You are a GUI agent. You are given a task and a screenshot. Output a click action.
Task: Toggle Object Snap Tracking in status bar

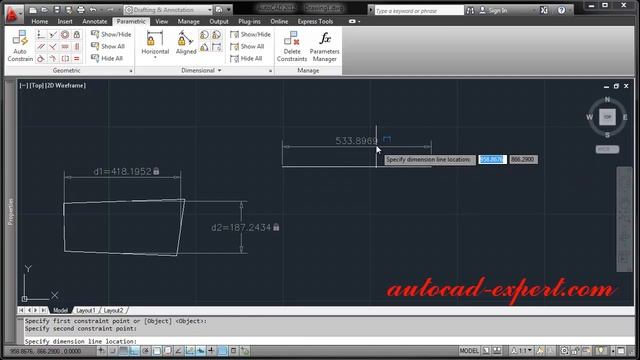coord(178,351)
